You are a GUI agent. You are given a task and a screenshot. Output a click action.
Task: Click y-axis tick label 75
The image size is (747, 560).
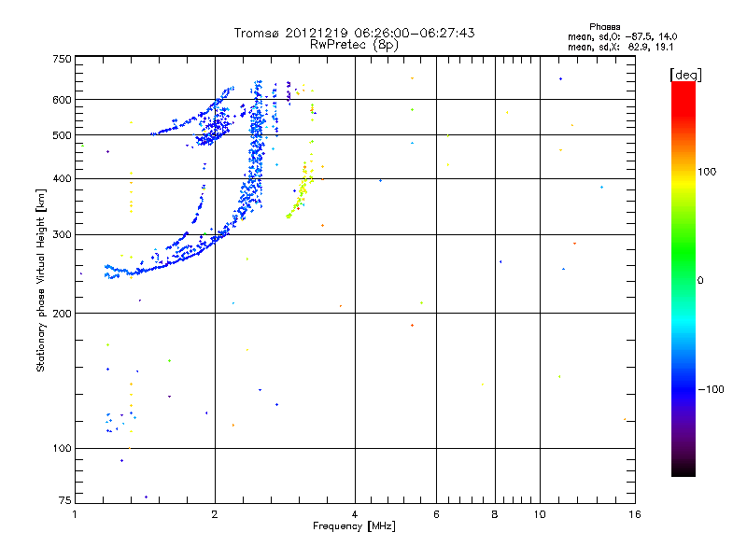[x=65, y=500]
